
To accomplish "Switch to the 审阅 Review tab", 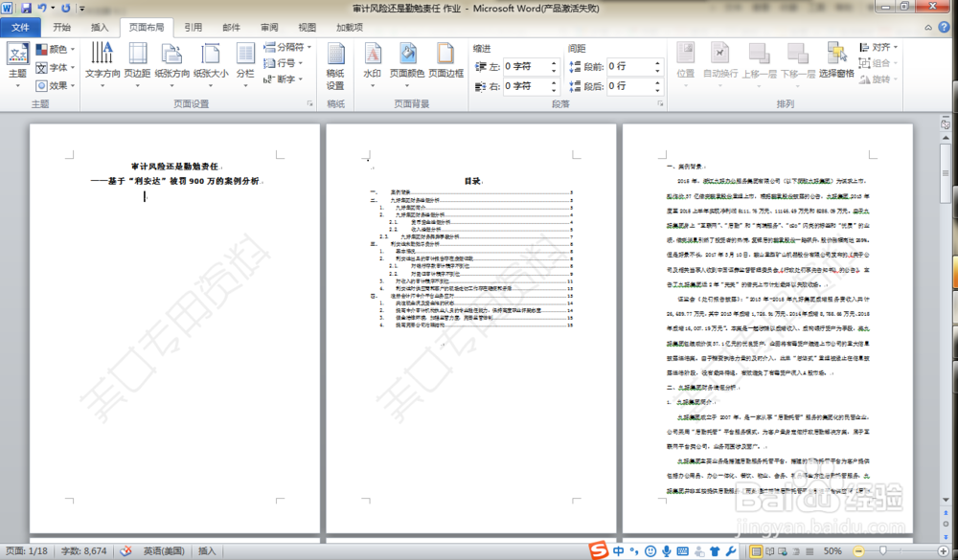I will tap(269, 28).
